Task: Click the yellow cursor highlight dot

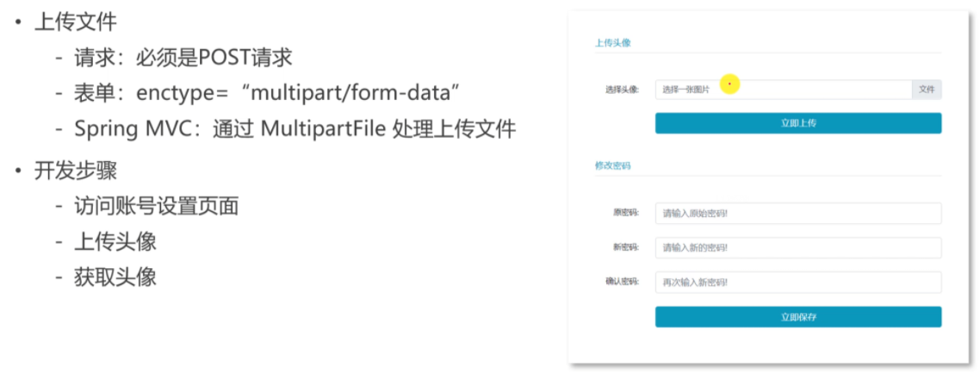Action: 730,84
